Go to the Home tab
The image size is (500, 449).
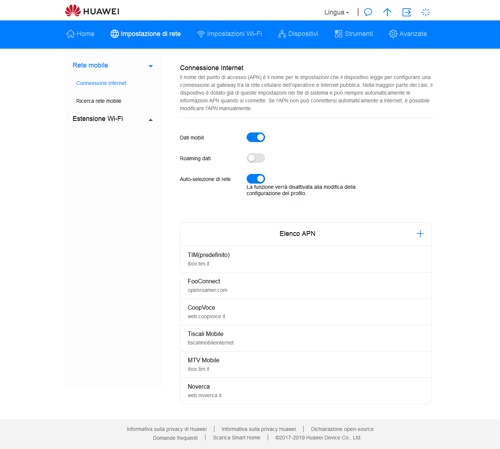[x=80, y=34]
